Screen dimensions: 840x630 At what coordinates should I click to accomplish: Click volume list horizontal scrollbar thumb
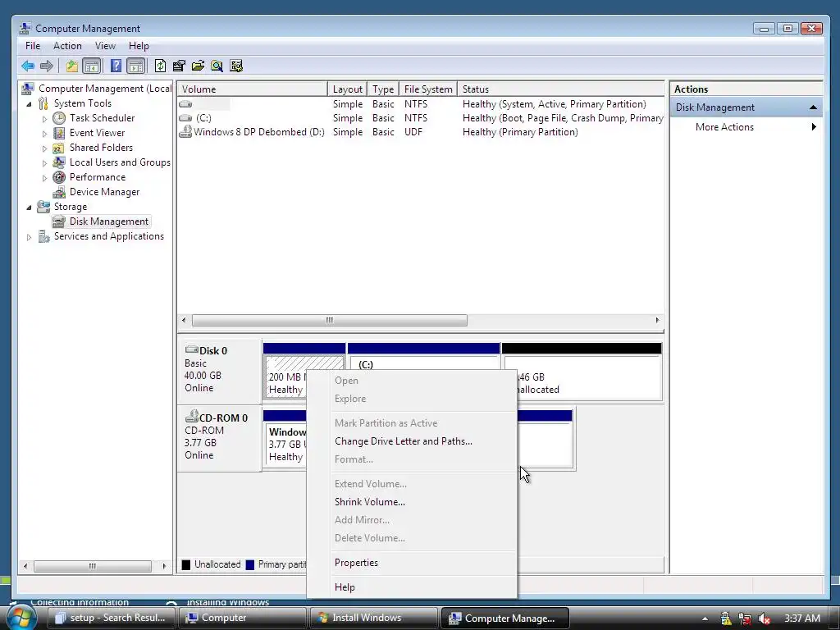click(330, 321)
